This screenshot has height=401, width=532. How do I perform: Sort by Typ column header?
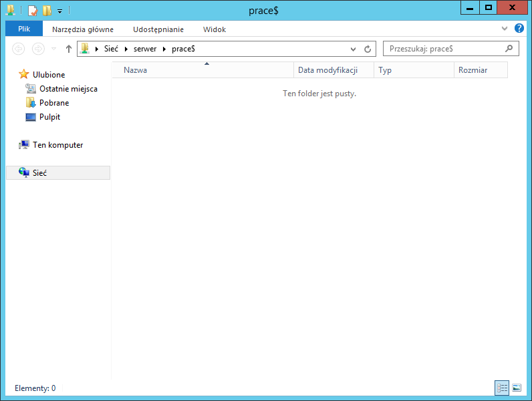tap(414, 70)
